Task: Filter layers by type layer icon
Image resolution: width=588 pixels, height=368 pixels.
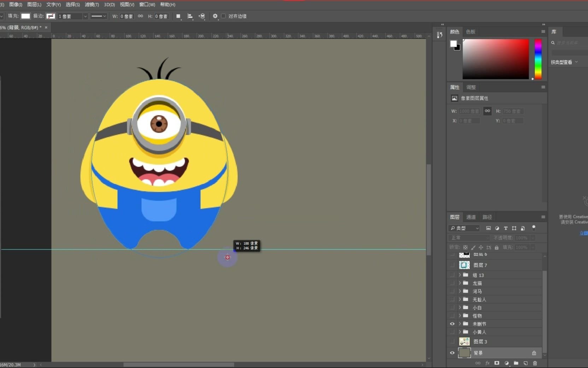Action: (506, 228)
